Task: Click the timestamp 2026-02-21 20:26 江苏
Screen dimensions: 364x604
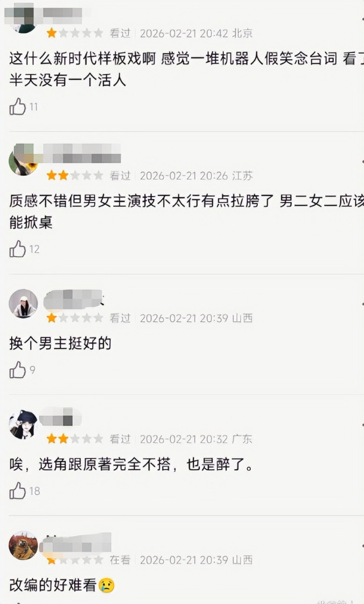Action: pyautogui.click(x=196, y=176)
